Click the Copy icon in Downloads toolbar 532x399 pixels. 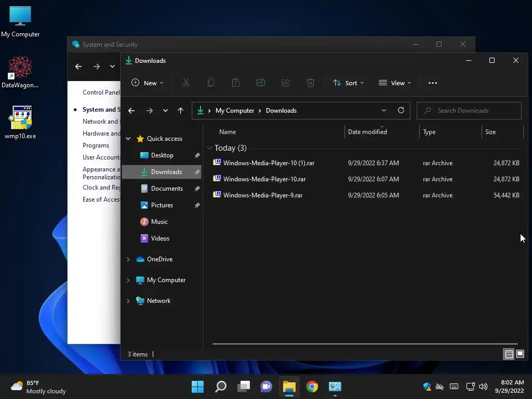point(211,83)
